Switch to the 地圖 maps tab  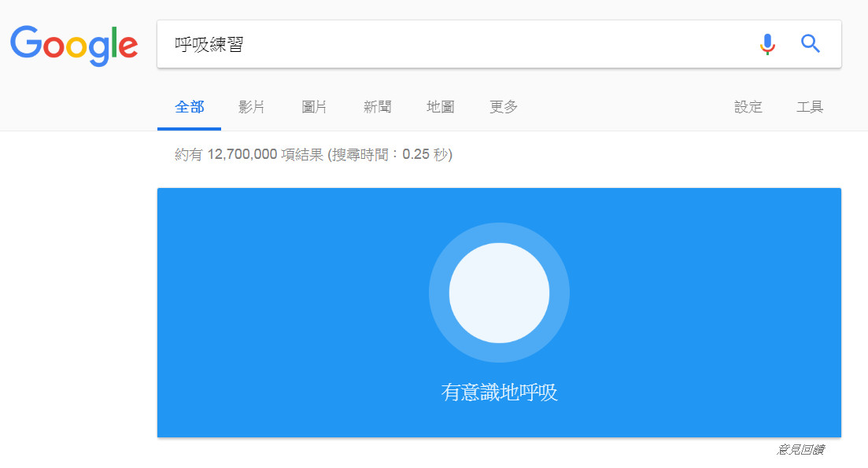pos(440,107)
